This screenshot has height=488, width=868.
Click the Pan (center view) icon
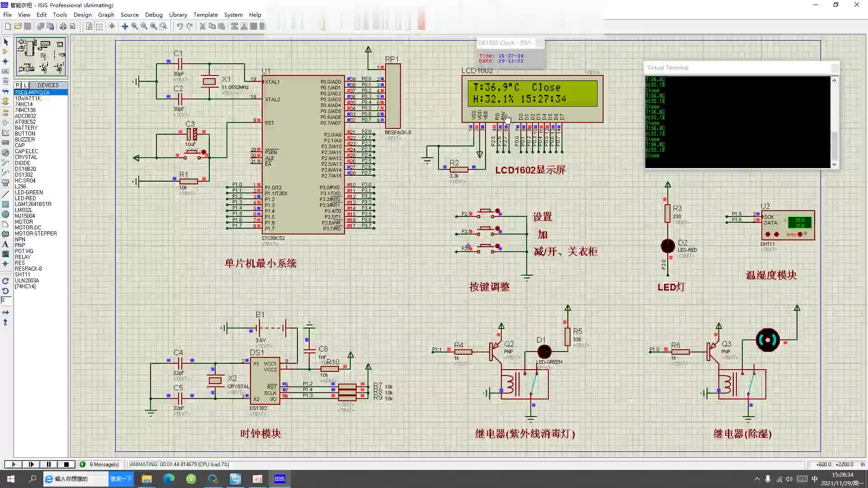pyautogui.click(x=125, y=26)
